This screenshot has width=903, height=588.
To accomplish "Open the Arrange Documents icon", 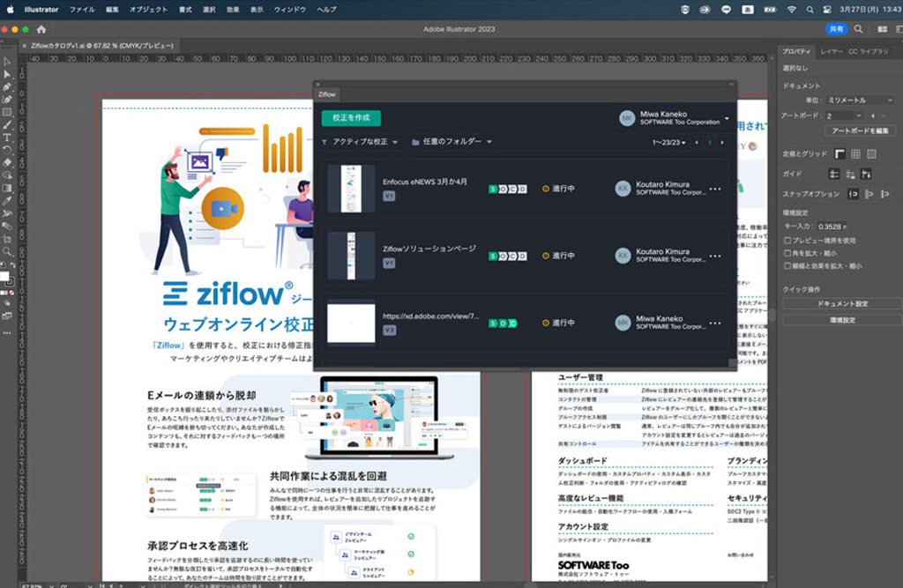I will point(882,29).
